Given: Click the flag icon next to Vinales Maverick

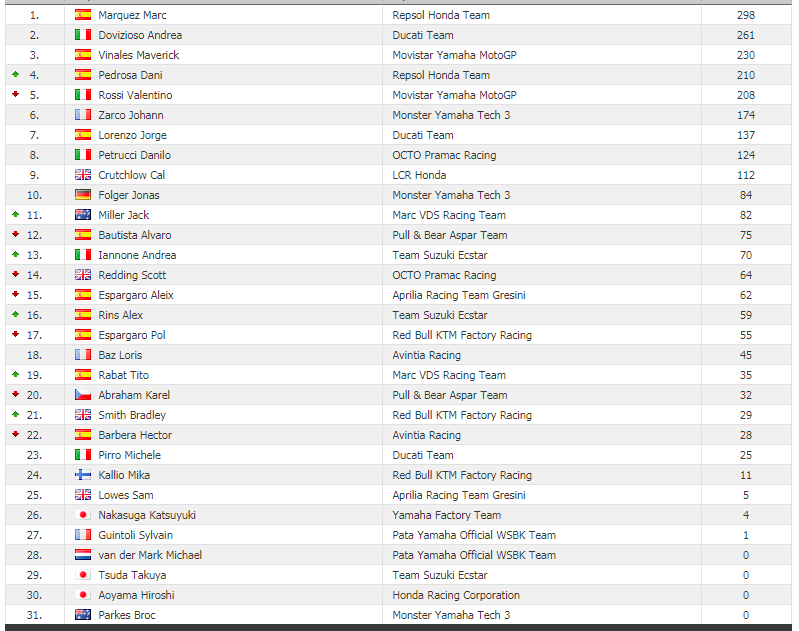Looking at the screenshot, I should coord(83,55).
